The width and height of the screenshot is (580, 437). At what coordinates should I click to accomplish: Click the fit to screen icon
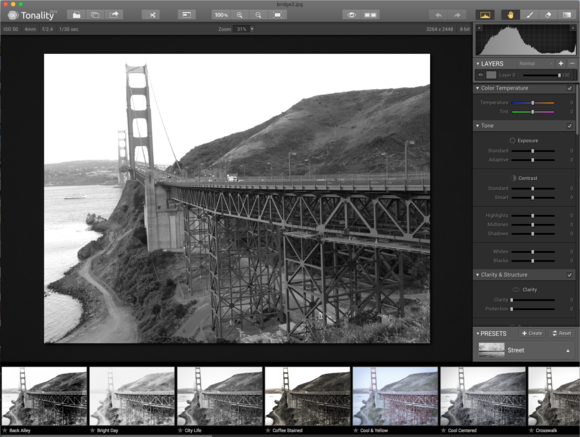(x=277, y=15)
